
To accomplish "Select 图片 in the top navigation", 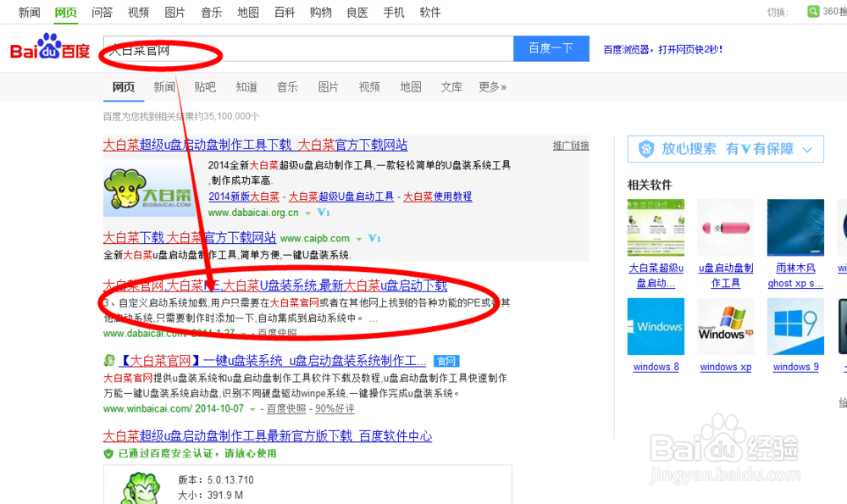I will point(175,12).
